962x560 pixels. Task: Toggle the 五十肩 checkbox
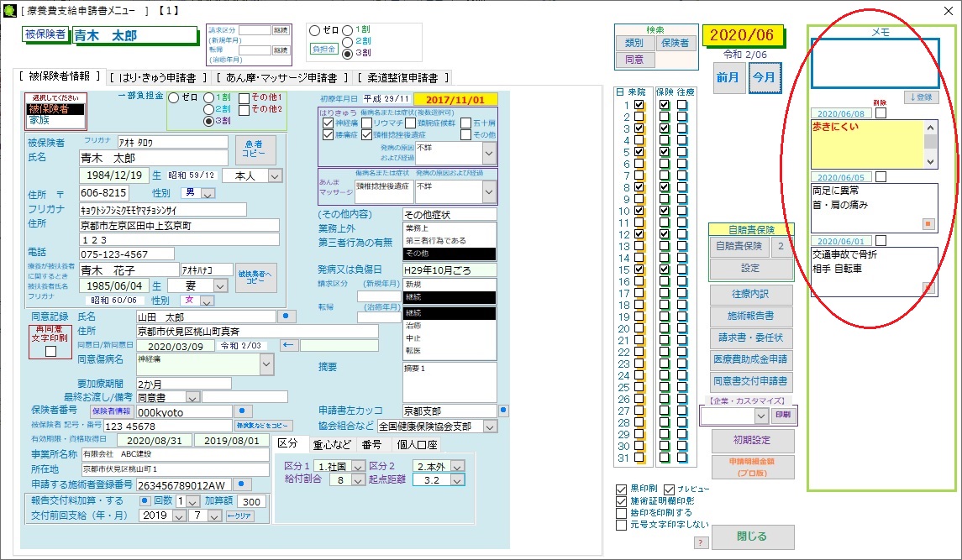465,123
